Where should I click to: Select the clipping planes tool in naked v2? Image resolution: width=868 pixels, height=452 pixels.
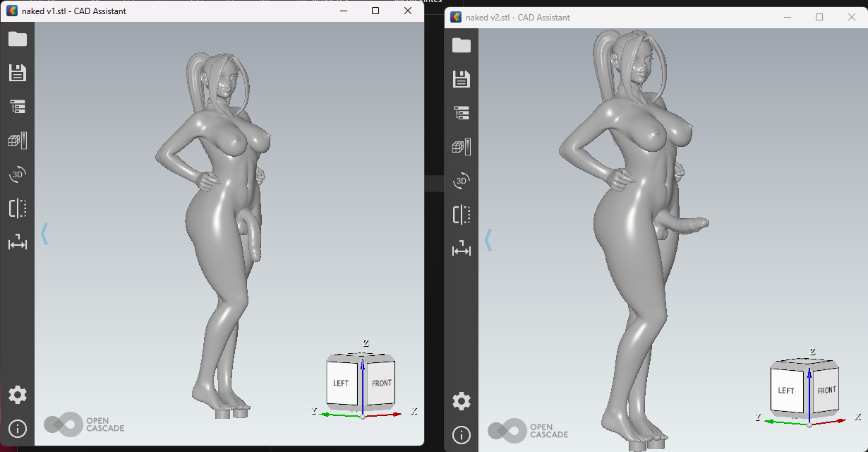(461, 215)
